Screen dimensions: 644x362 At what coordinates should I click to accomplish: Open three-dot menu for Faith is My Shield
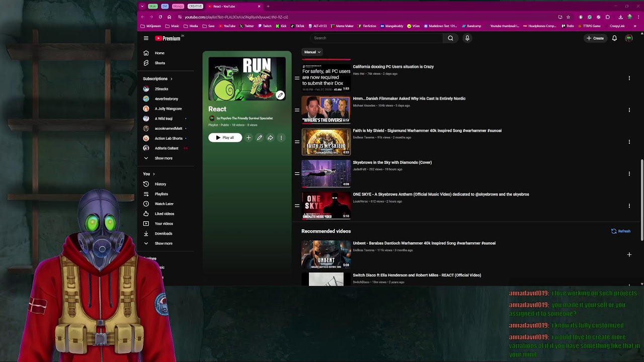(x=629, y=142)
